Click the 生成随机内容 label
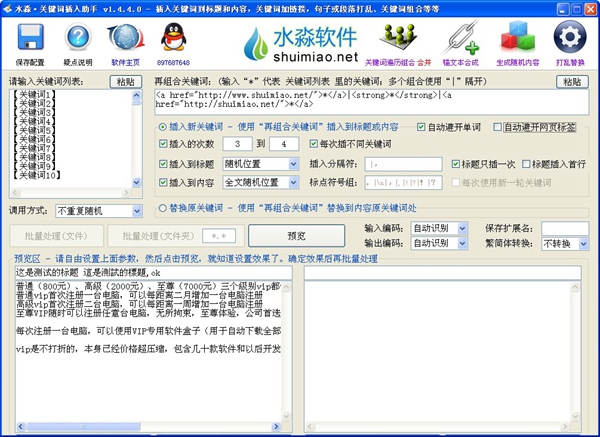600x437 pixels. point(518,62)
